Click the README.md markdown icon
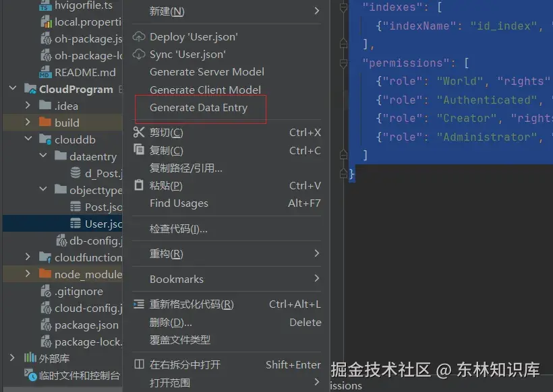553x392 pixels. point(45,72)
